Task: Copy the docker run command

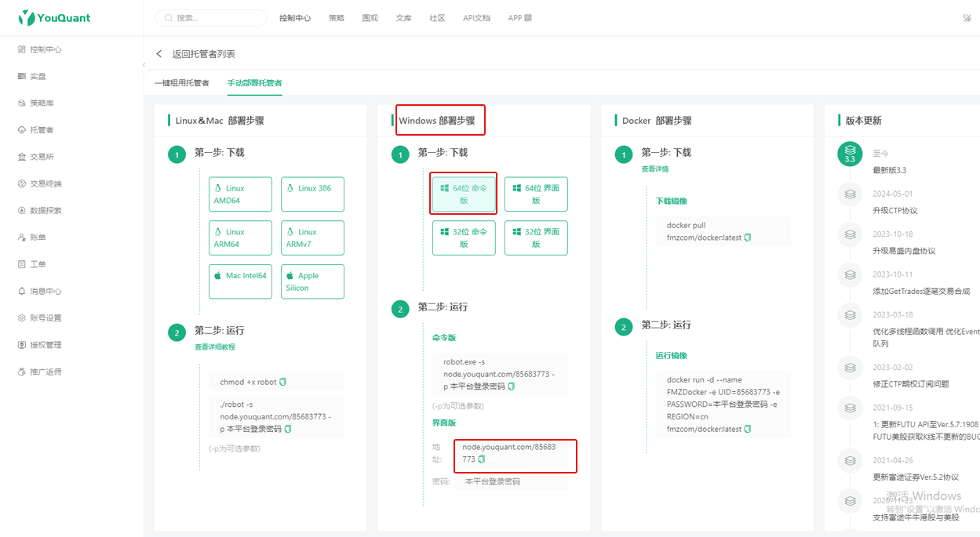Action: 748,429
